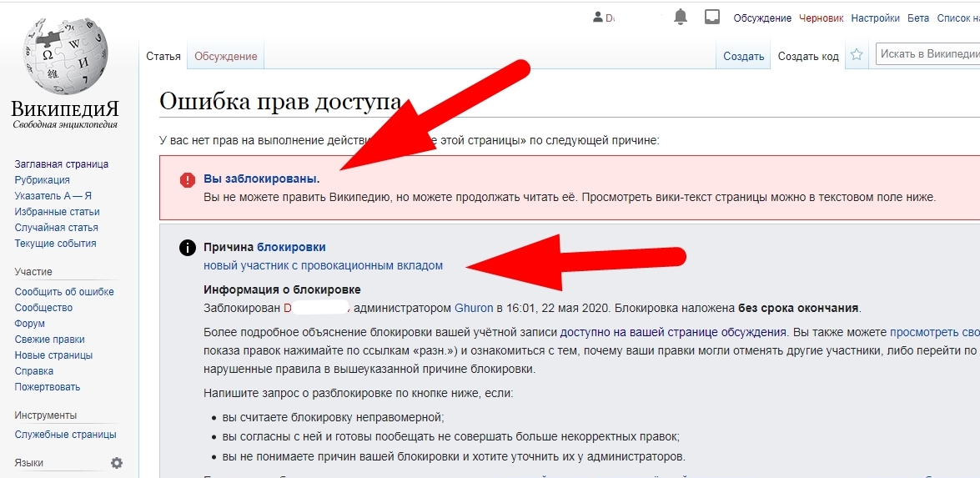Click the Инструменты sidebar heading
This screenshot has height=478, width=980.
point(46,415)
